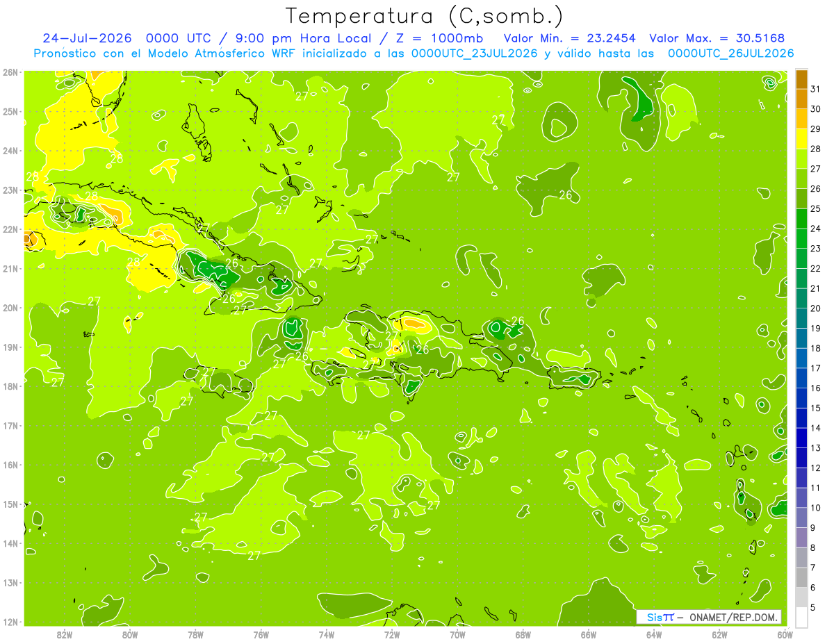Click the longitude label "78W"

[195, 634]
